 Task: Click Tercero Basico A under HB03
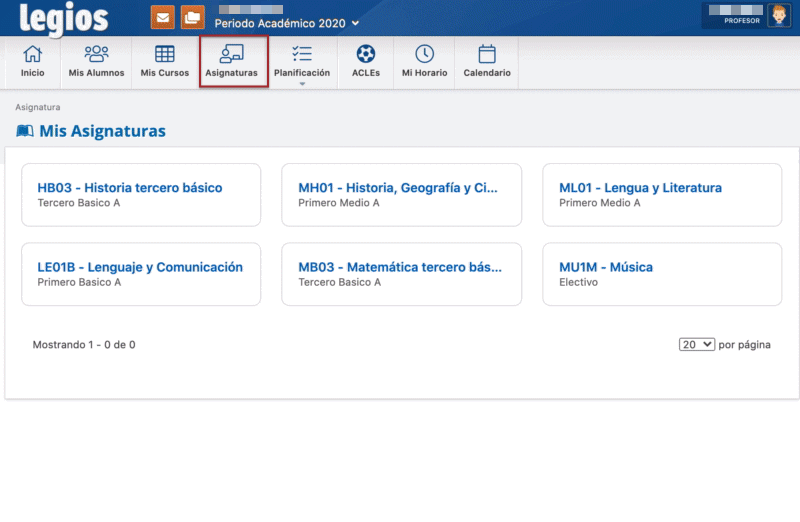click(x=79, y=203)
